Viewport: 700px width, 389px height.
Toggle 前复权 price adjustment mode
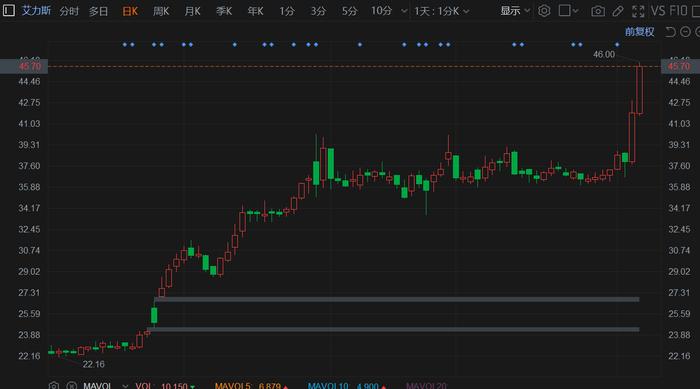coord(639,32)
